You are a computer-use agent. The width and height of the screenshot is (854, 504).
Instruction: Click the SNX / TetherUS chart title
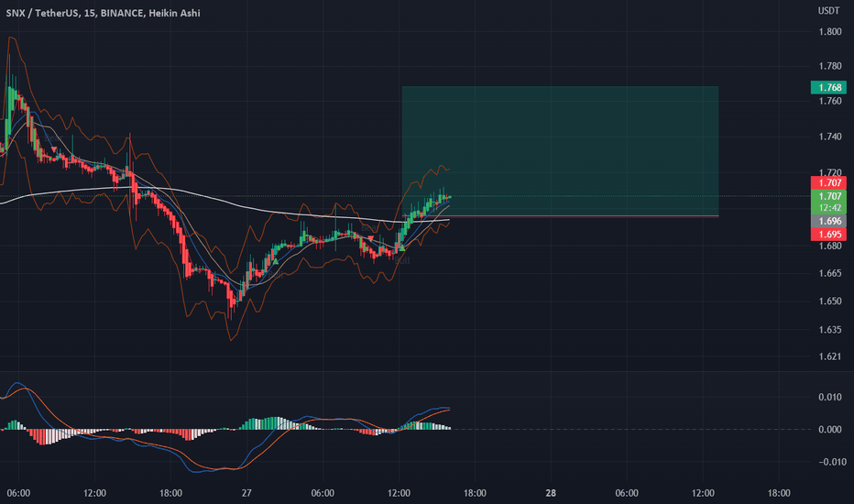click(x=103, y=13)
